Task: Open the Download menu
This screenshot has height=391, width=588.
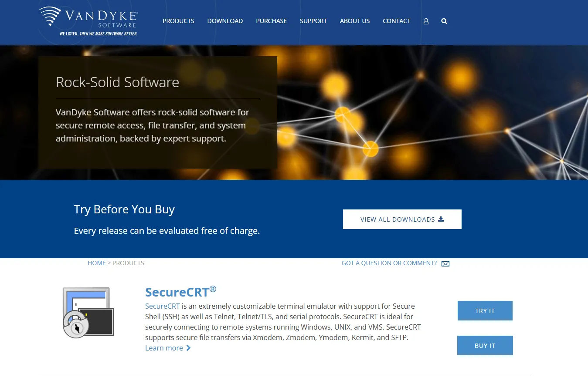Action: 225,21
